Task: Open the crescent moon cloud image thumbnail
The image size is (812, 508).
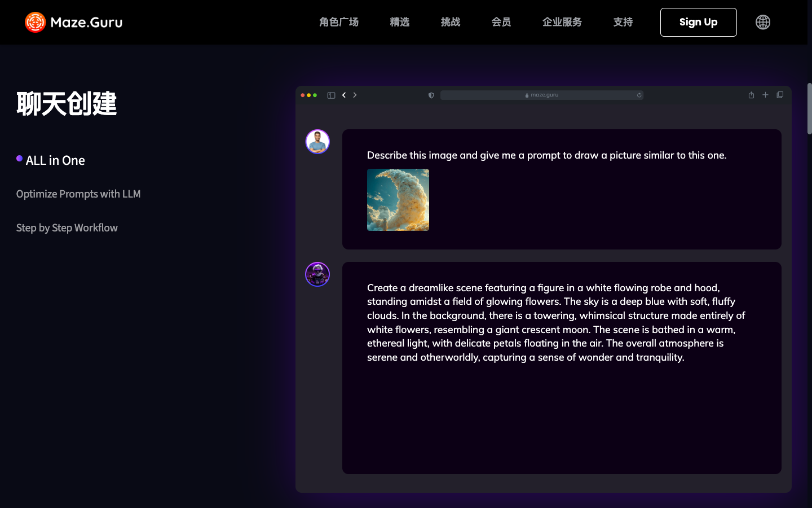Action: (398, 200)
